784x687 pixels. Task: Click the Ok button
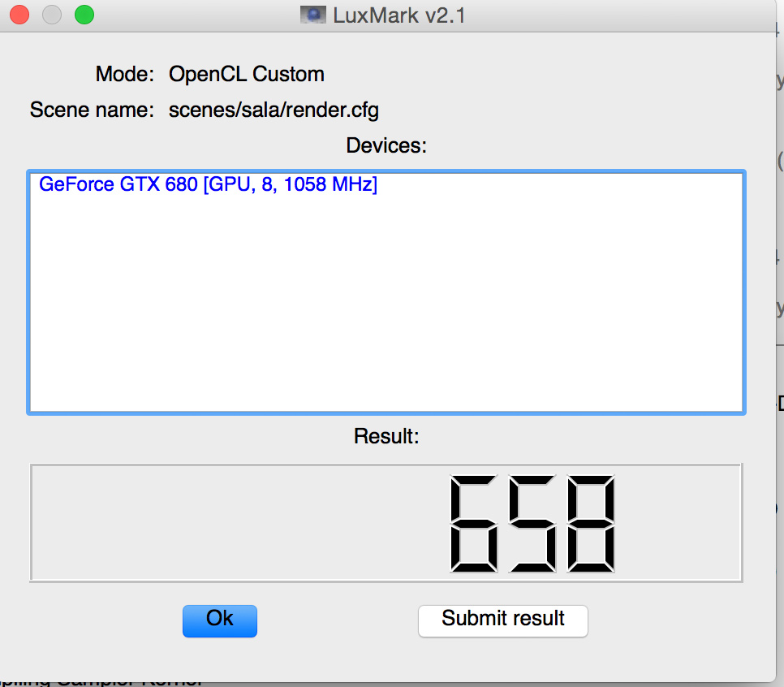point(219,620)
